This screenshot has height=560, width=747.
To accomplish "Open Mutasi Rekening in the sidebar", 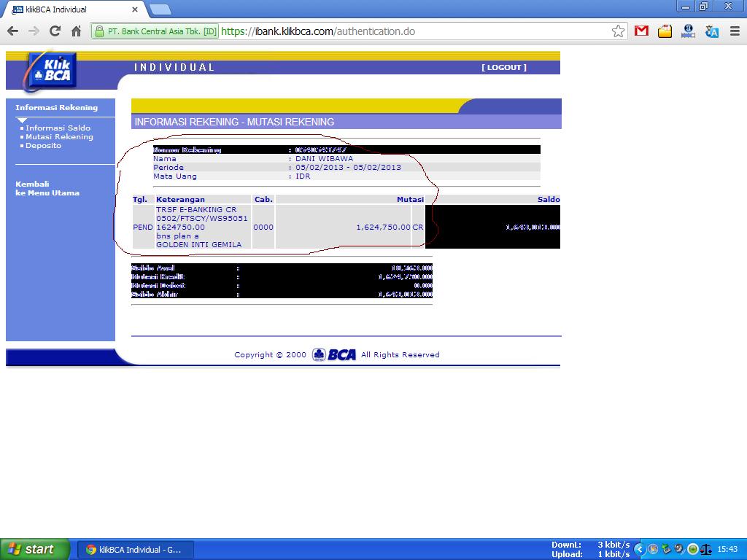I will coord(59,136).
